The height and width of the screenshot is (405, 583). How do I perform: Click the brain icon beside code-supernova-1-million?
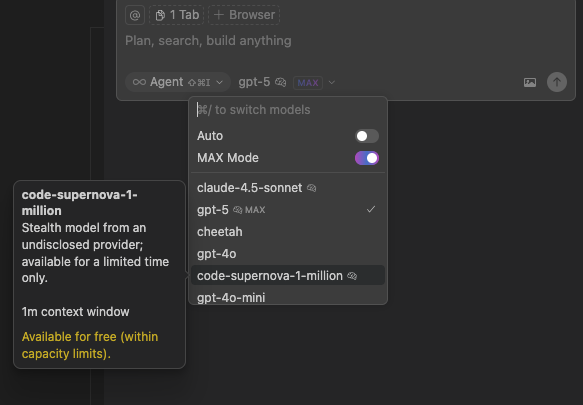(x=352, y=276)
